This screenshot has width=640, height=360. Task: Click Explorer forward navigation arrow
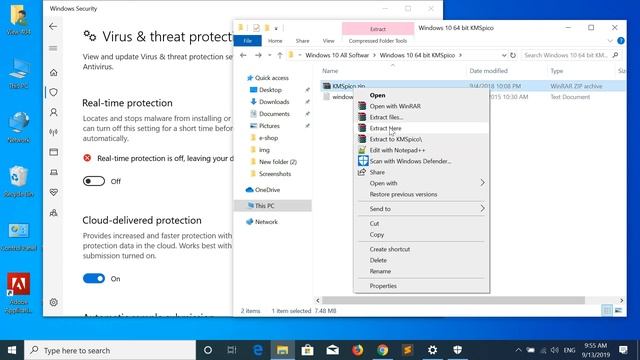(258, 55)
